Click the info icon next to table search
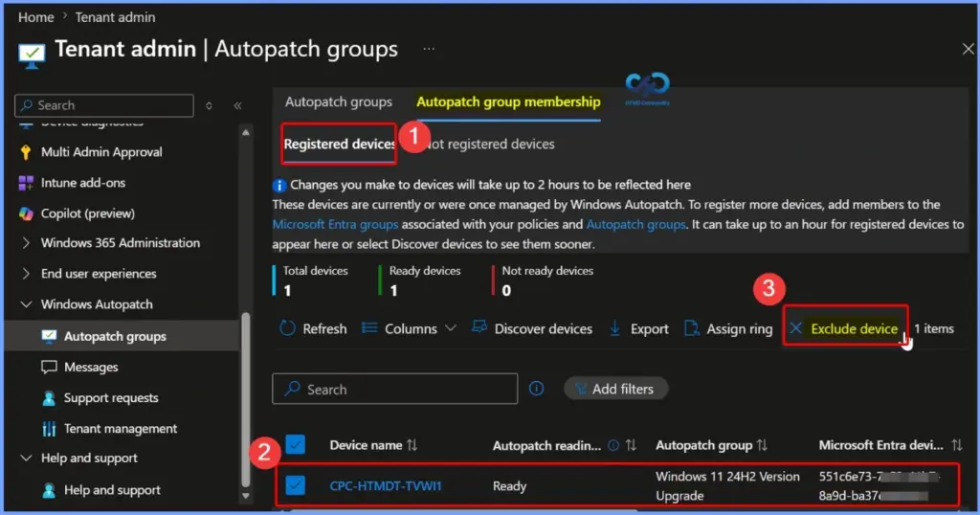This screenshot has height=515, width=980. pos(536,388)
